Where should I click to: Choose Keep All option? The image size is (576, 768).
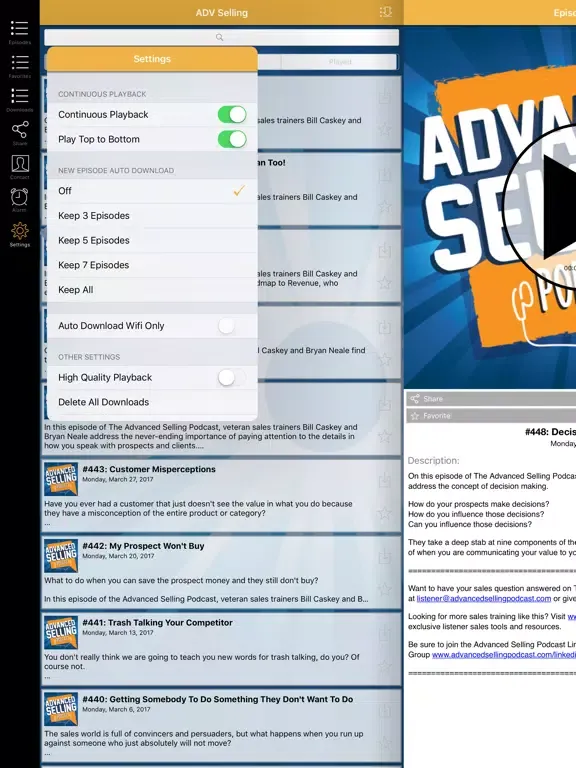pyautogui.click(x=152, y=289)
